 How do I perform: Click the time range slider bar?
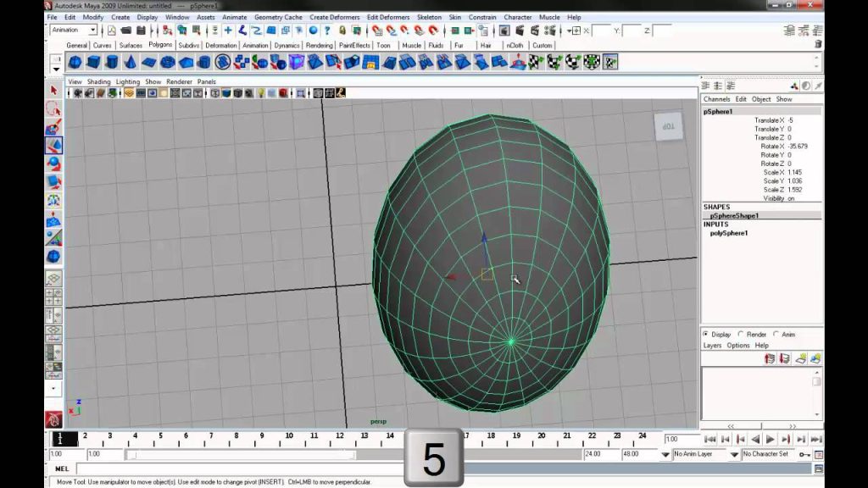[x=242, y=455]
